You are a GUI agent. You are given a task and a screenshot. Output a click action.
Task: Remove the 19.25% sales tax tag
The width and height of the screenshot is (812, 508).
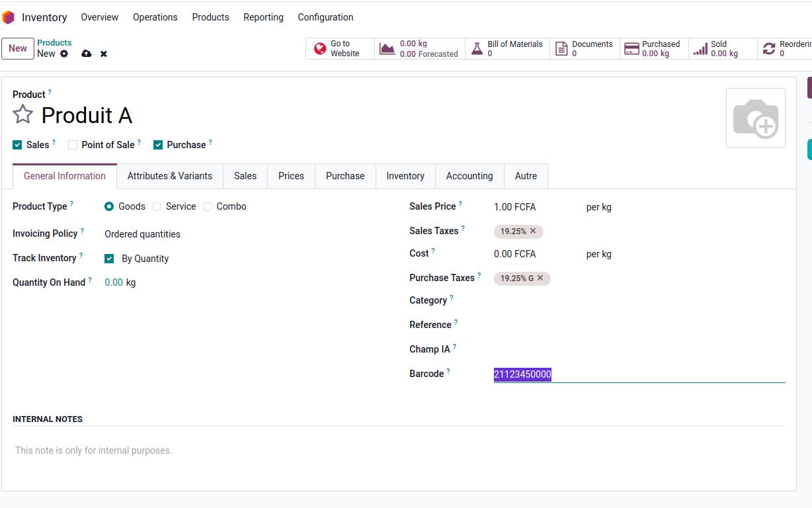point(533,231)
